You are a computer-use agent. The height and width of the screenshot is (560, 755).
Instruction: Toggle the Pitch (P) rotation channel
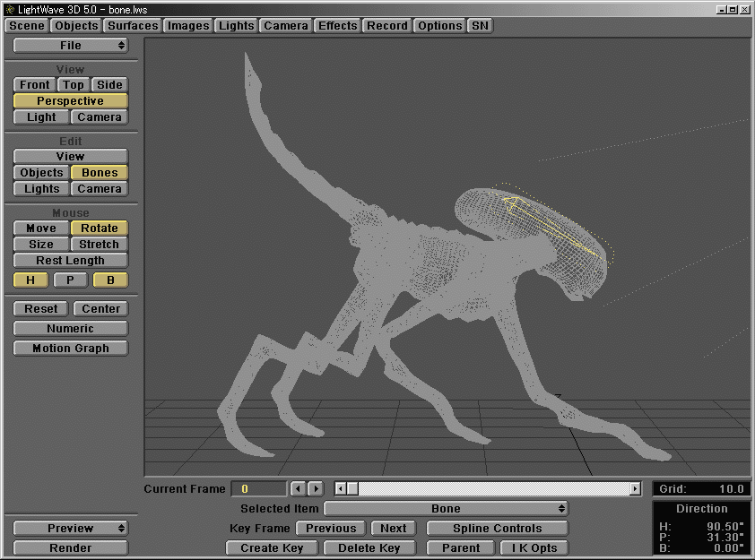(69, 280)
